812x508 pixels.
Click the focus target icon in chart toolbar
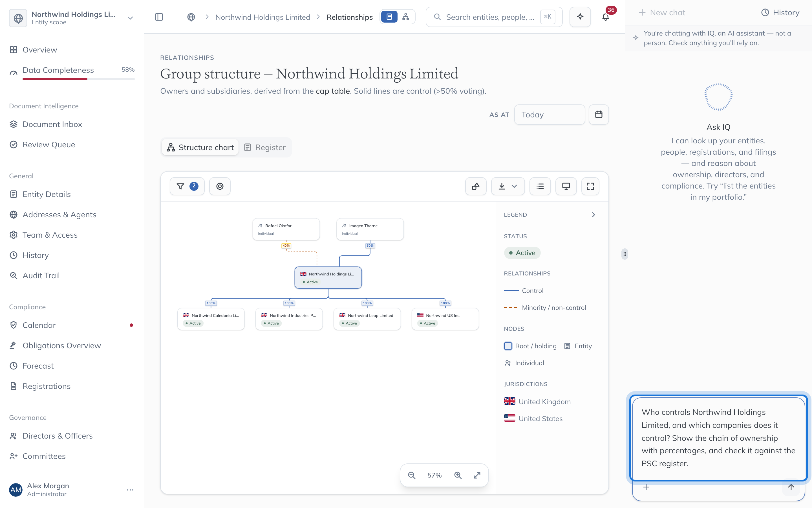[x=220, y=186]
